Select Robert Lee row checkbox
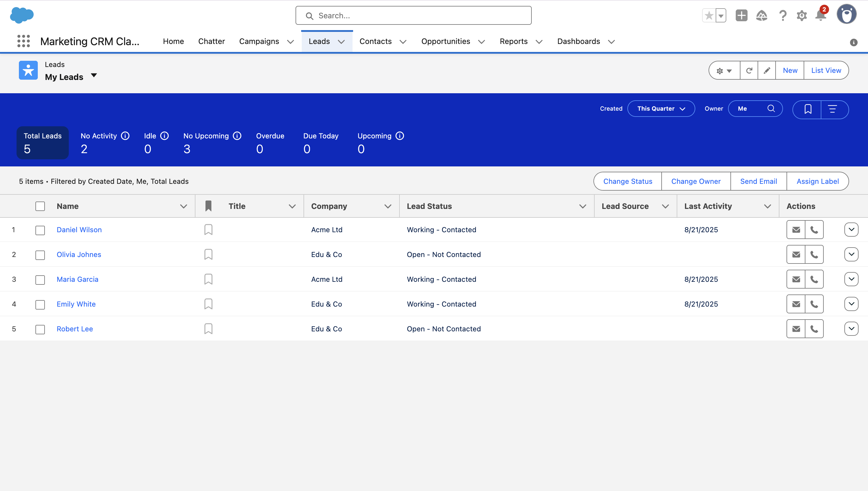Image resolution: width=868 pixels, height=491 pixels. (x=40, y=330)
